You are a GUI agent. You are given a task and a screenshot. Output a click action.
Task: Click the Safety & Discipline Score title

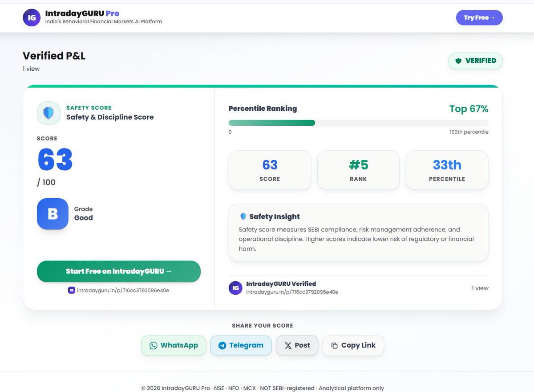110,117
